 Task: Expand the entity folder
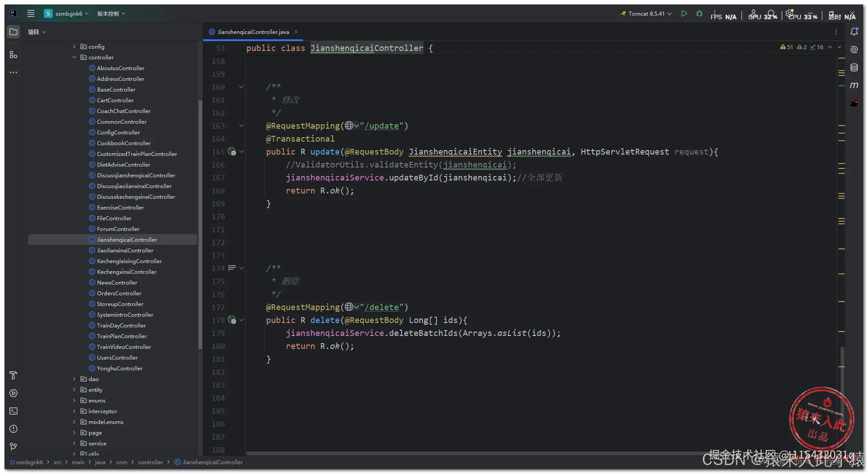pyautogui.click(x=74, y=390)
